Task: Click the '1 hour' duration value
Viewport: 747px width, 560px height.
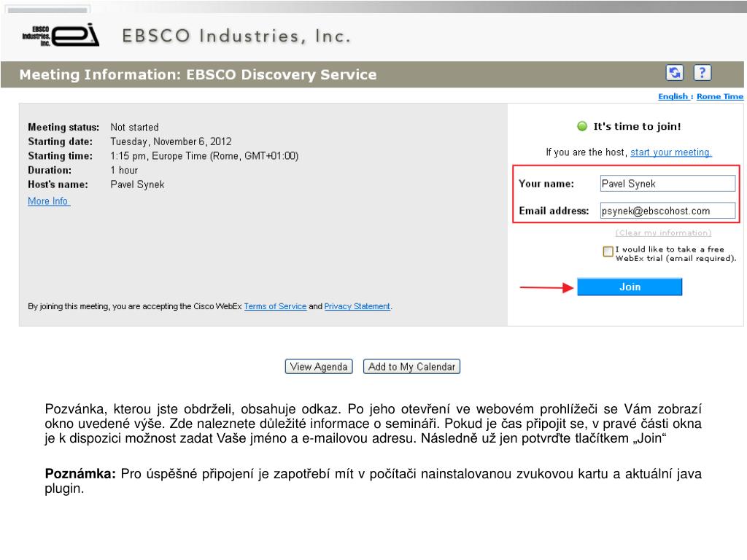Action: (124, 170)
